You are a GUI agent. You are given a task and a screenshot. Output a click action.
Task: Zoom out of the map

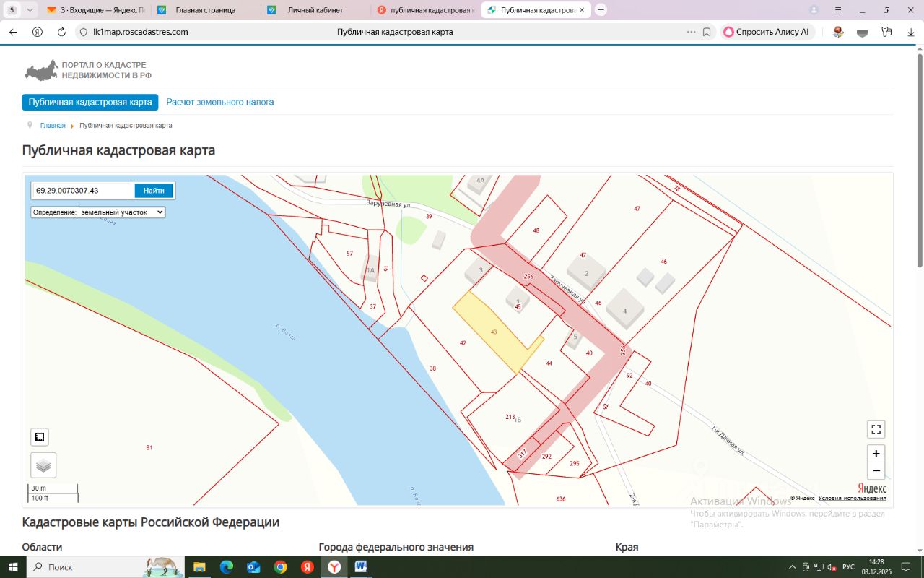click(876, 471)
